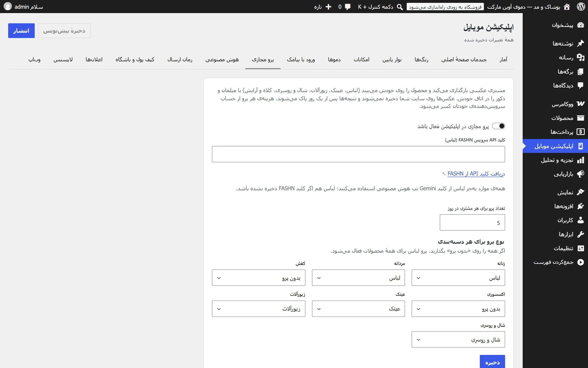Click the WordPress logo icon
588x368 pixels.
tap(581, 7)
